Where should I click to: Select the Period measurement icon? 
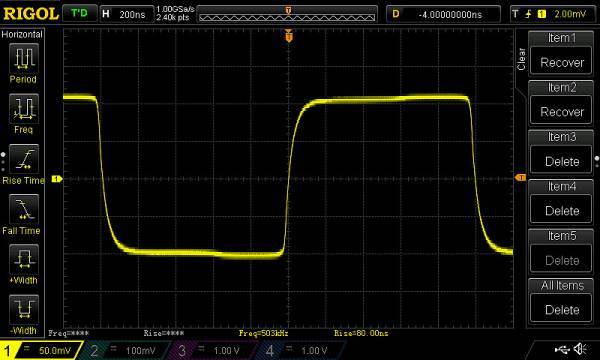point(24,59)
